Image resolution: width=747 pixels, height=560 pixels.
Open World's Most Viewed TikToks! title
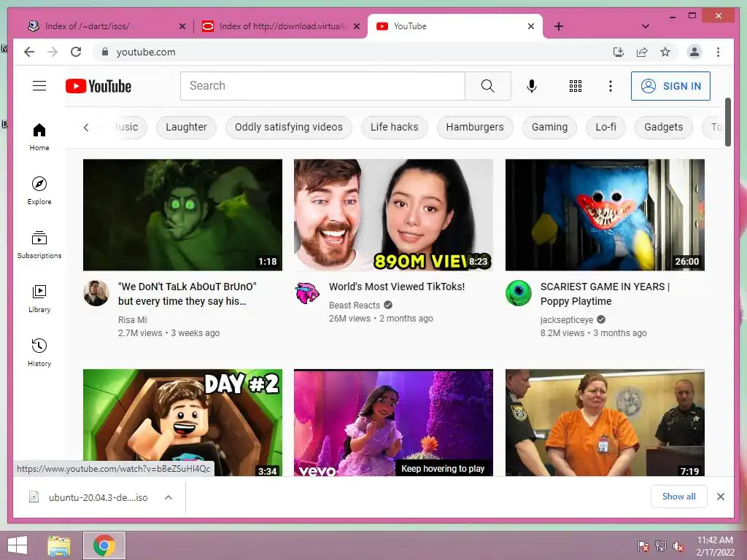(397, 287)
